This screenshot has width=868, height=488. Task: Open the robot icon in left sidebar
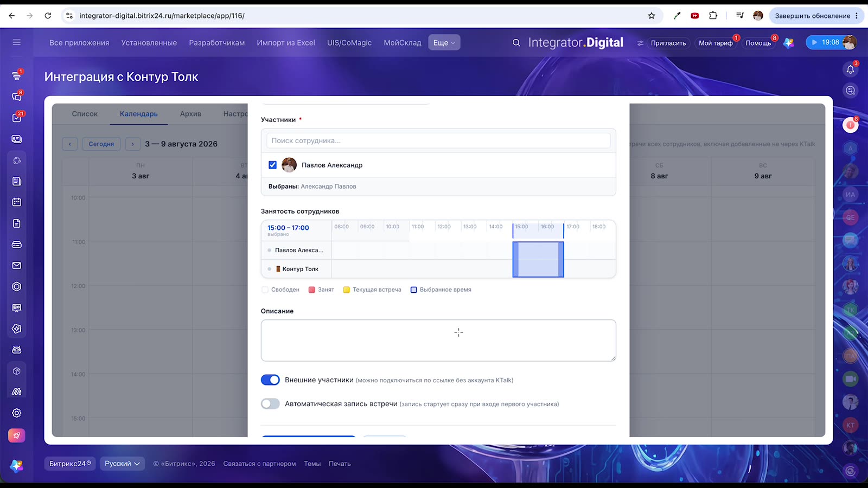click(x=17, y=350)
